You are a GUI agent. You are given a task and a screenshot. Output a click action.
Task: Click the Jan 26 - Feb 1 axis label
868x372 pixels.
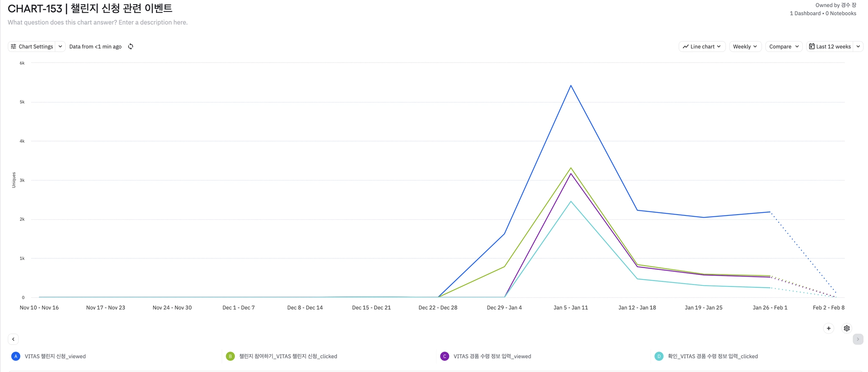(770, 308)
